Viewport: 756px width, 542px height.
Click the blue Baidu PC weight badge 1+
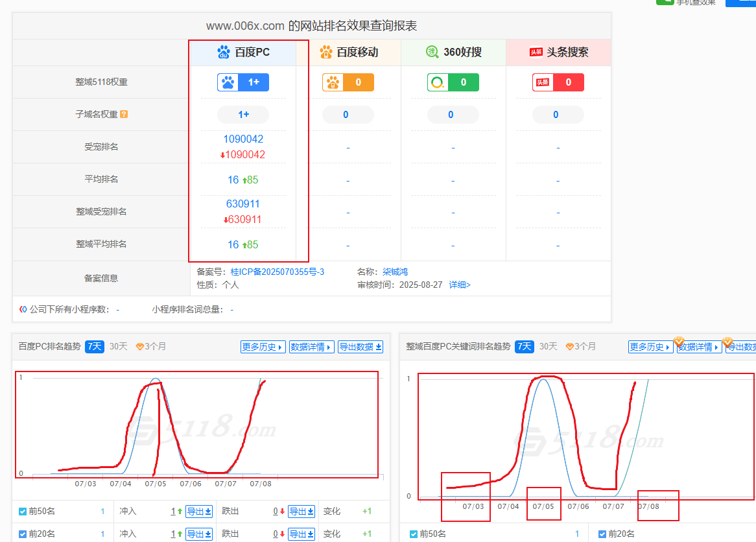pyautogui.click(x=243, y=82)
